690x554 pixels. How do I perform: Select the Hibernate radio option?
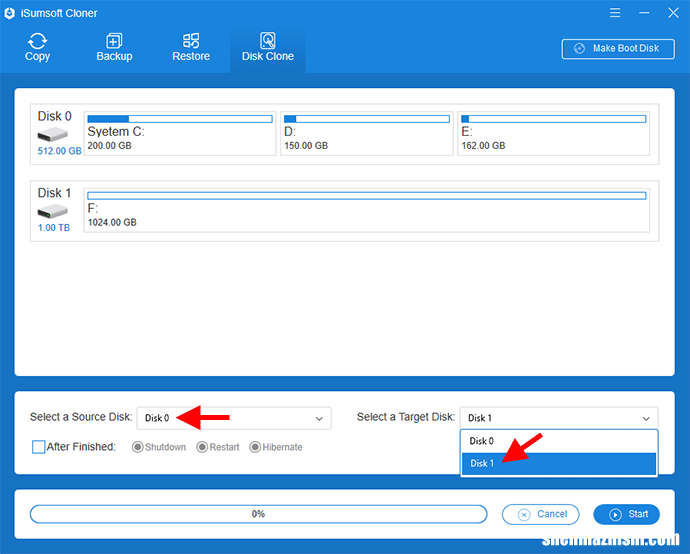[x=276, y=447]
